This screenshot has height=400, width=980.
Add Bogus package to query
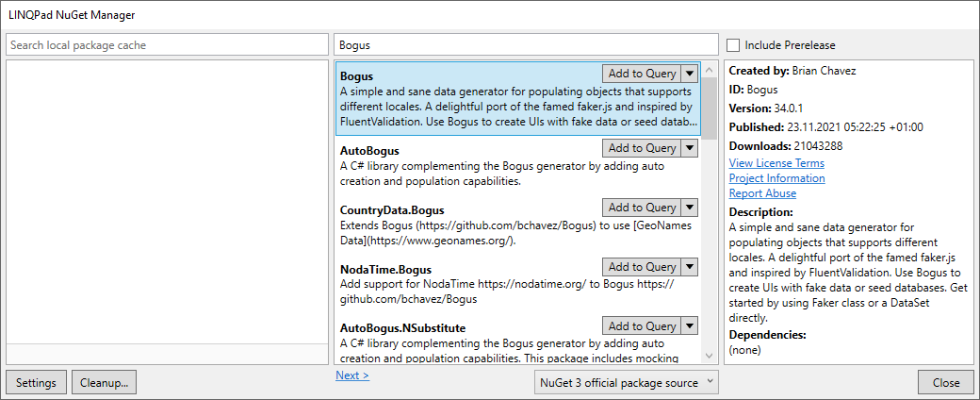642,74
